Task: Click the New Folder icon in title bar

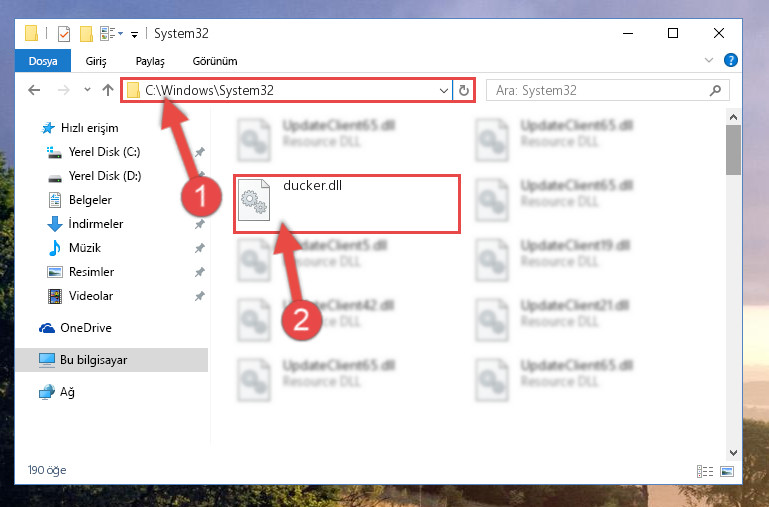Action: coord(86,34)
